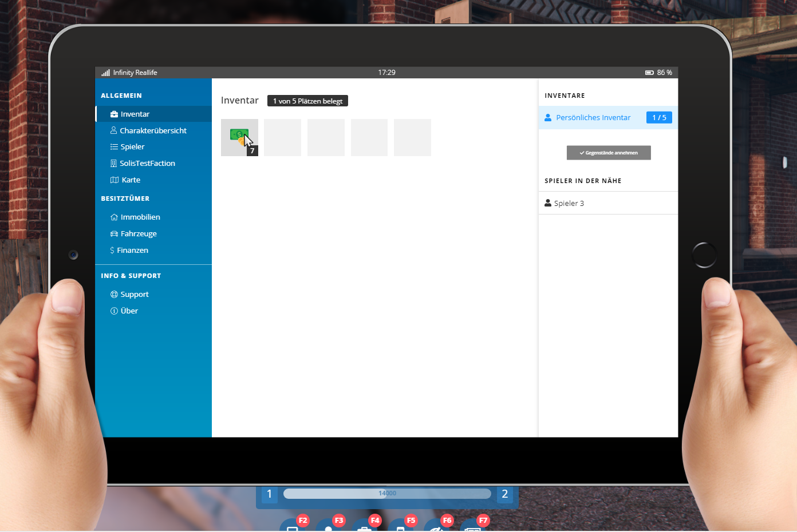Select Persönliches Inventar in the inventory list

coord(593,118)
